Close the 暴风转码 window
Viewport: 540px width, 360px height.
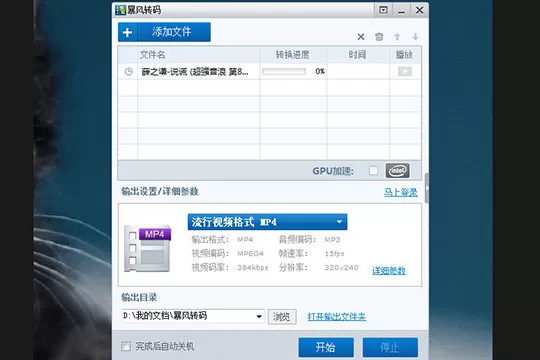419,10
